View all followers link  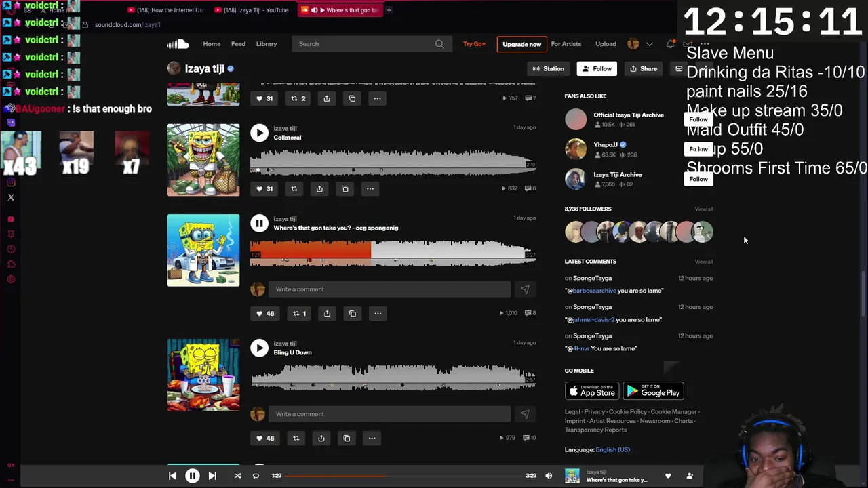pos(703,209)
